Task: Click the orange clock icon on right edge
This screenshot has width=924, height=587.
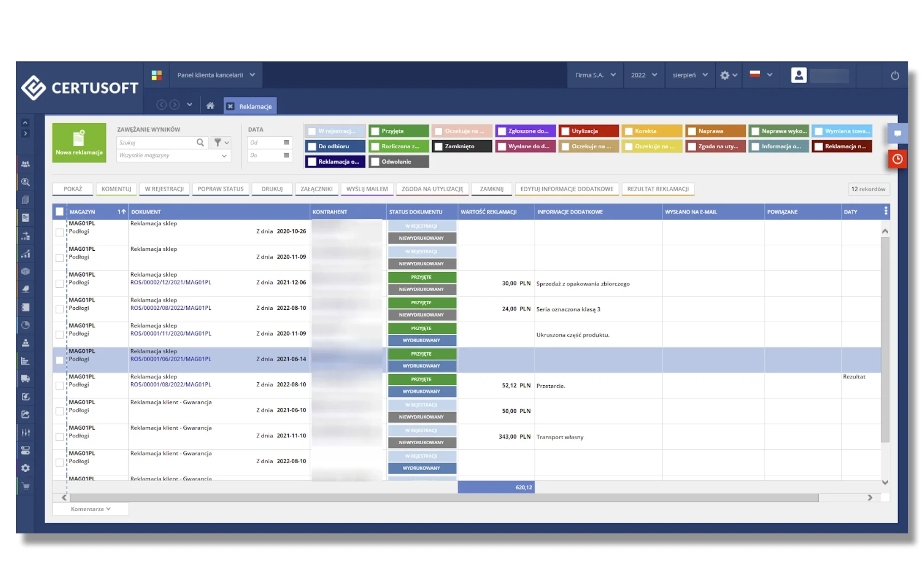Action: 897,159
